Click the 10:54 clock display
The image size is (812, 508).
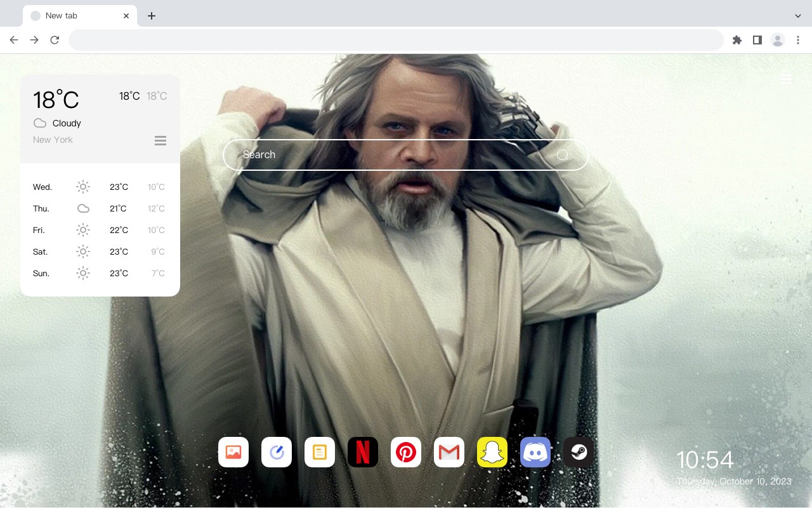point(705,460)
